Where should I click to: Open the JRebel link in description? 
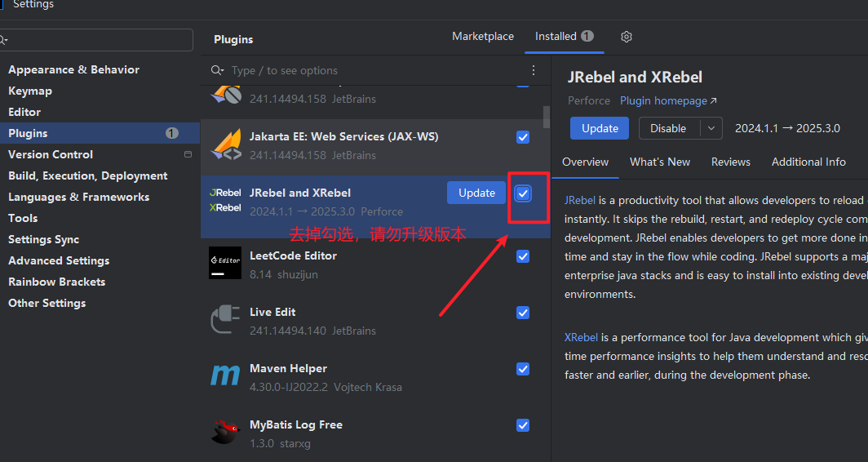(579, 201)
